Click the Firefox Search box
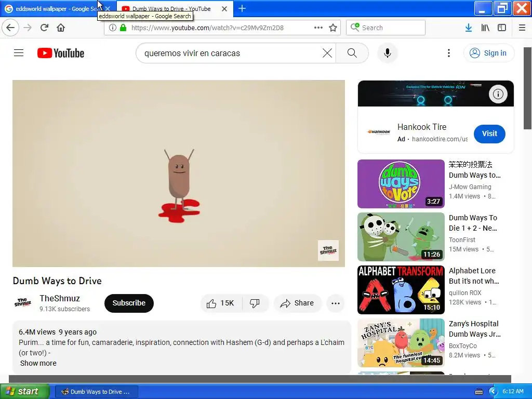 point(386,28)
